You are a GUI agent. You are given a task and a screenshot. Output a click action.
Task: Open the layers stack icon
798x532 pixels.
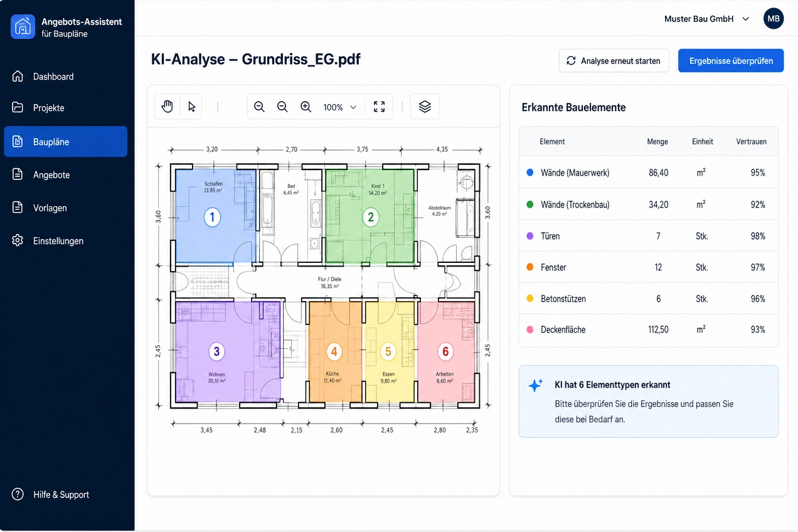pos(425,107)
